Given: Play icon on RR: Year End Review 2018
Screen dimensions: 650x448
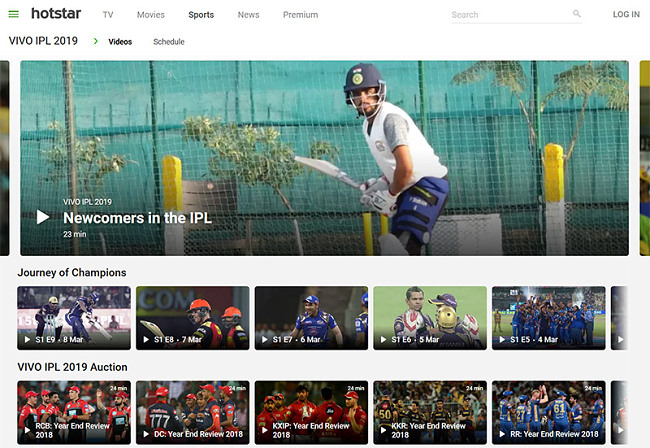Looking at the screenshot, I should pyautogui.click(x=502, y=434).
